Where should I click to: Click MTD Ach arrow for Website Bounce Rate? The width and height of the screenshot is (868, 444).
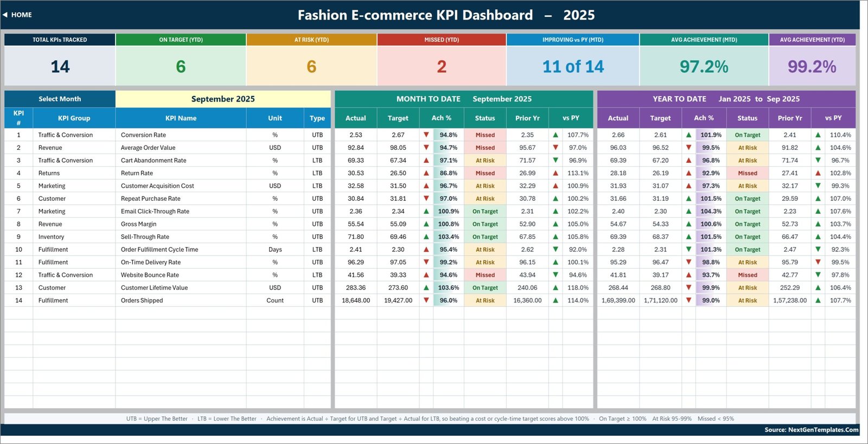(x=426, y=275)
